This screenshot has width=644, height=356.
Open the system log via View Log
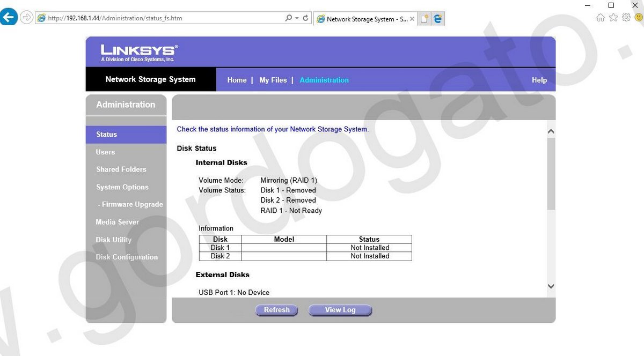pyautogui.click(x=340, y=309)
